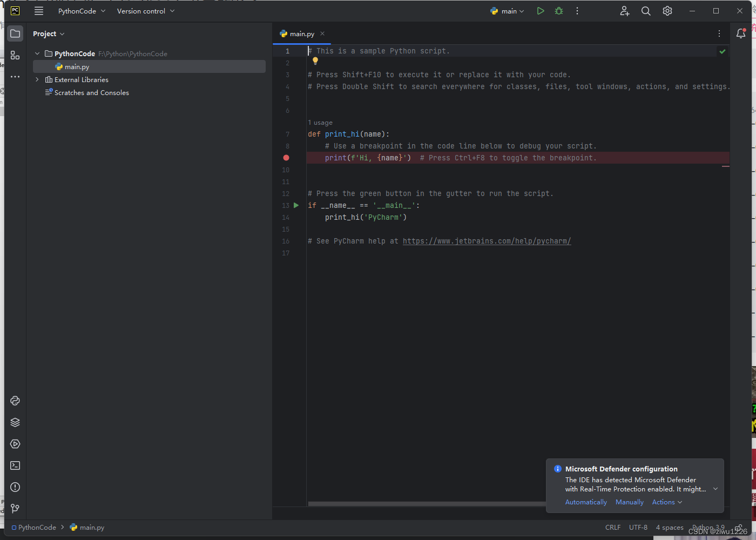The image size is (756, 540).
Task: Open the Problems tool window
Action: pyautogui.click(x=15, y=487)
